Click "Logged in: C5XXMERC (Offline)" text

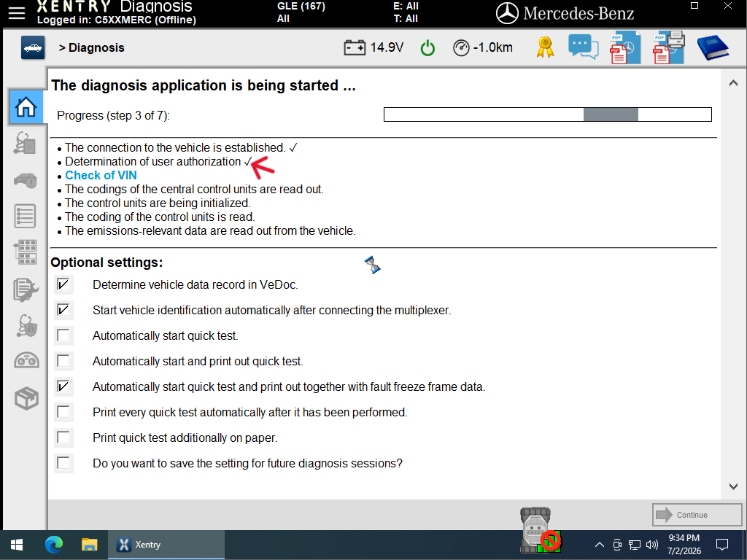(x=117, y=20)
